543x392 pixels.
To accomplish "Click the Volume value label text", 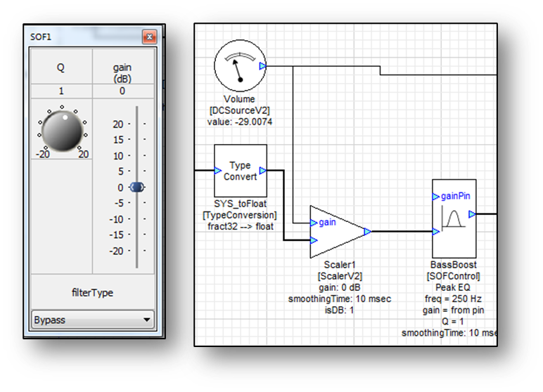I will pos(239,122).
